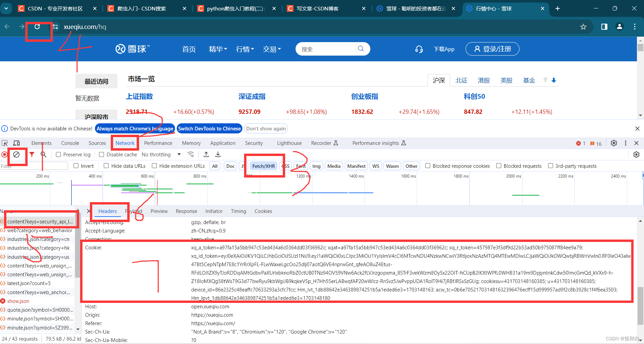
Task: Open the Response tab of request
Action: pos(186,211)
